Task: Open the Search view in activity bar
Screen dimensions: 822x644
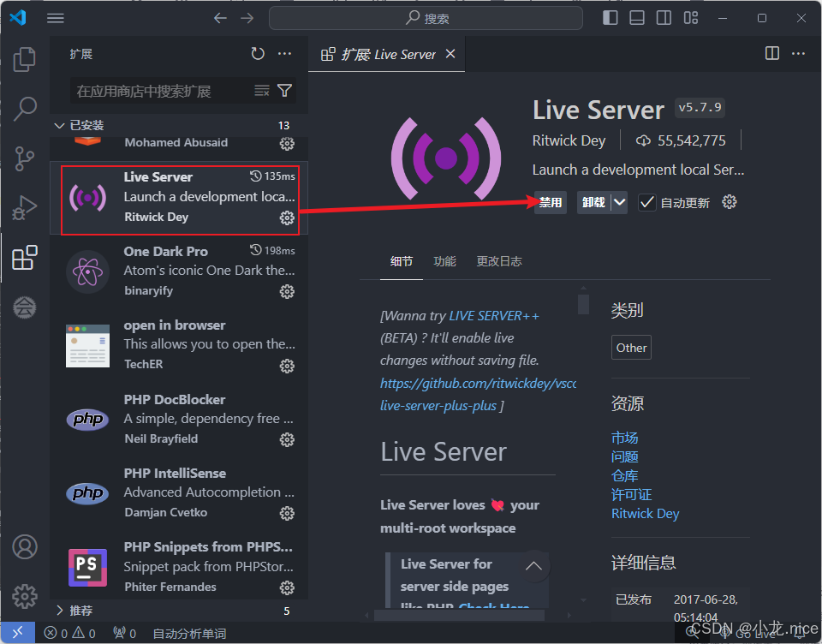Action: (24, 109)
